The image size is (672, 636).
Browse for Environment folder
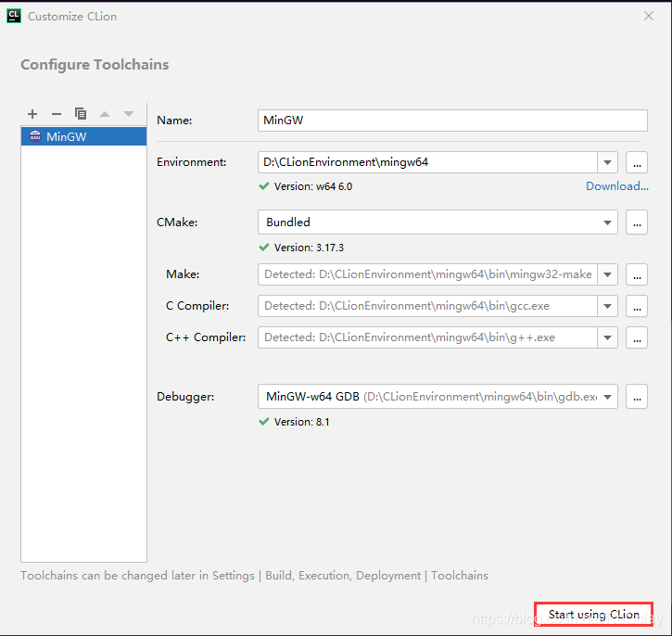(x=637, y=162)
